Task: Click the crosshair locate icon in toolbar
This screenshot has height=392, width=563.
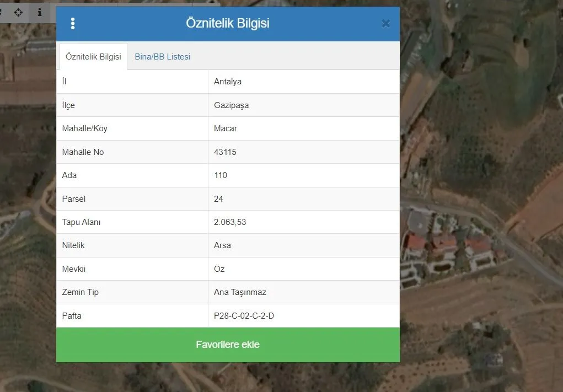Action: pos(18,12)
